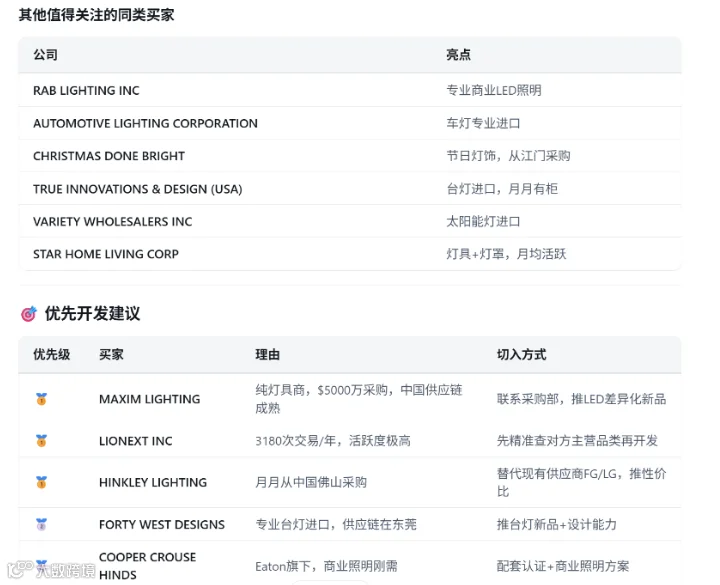This screenshot has width=720, height=585.
Task: Click the 切入方式 column header
Action: point(522,354)
